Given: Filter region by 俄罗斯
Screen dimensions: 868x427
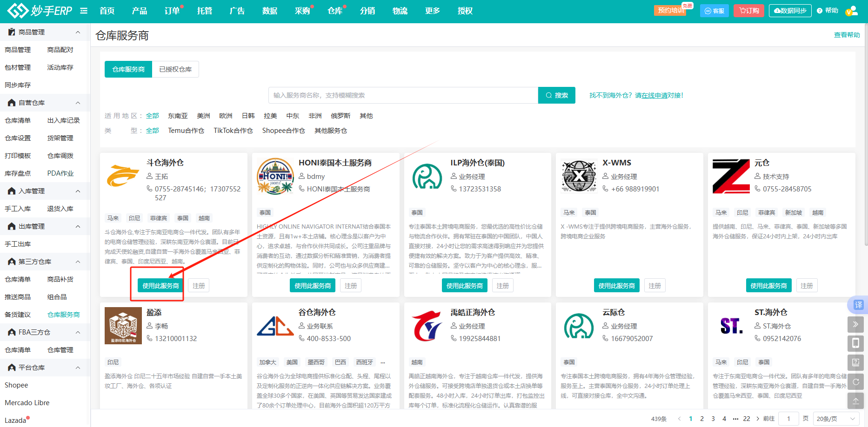Looking at the screenshot, I should (341, 116).
